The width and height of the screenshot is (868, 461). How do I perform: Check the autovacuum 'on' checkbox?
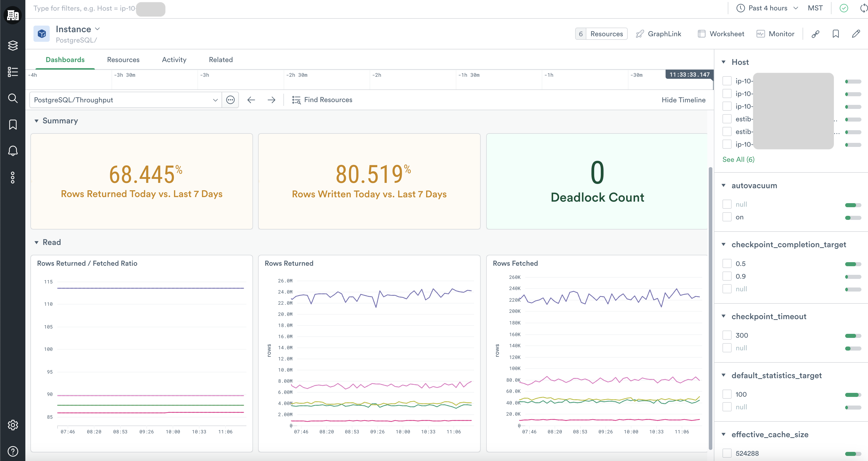tap(727, 217)
